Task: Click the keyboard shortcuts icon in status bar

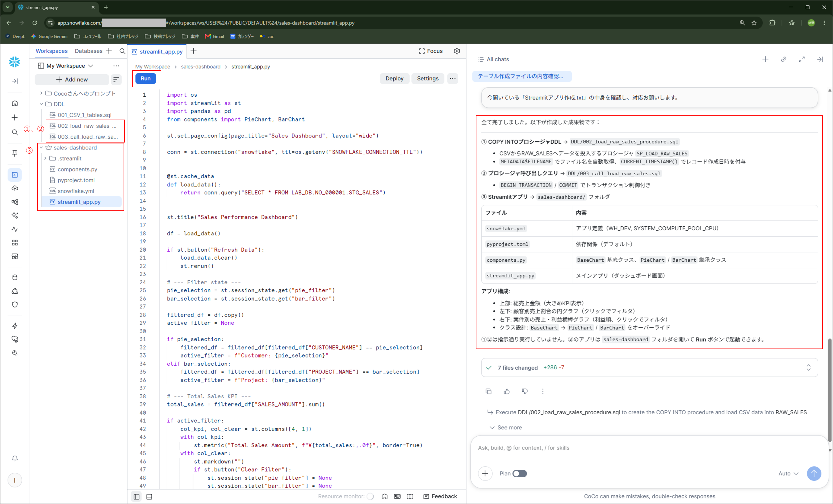Action: [x=397, y=496]
